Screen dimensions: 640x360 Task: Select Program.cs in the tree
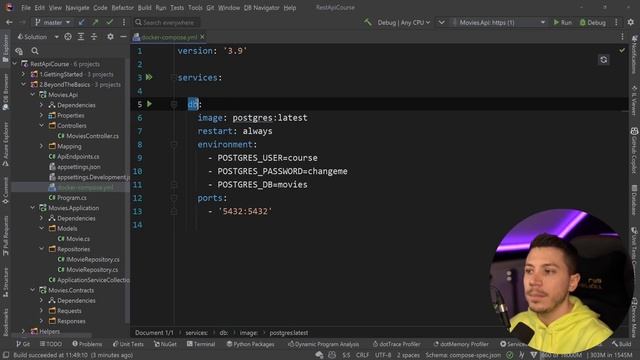72,198
